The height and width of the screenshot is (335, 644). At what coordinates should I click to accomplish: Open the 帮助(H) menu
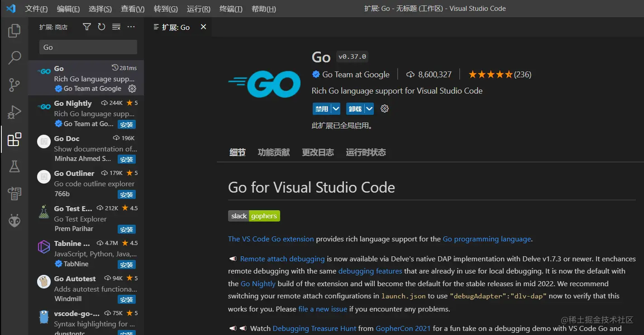coord(263,9)
